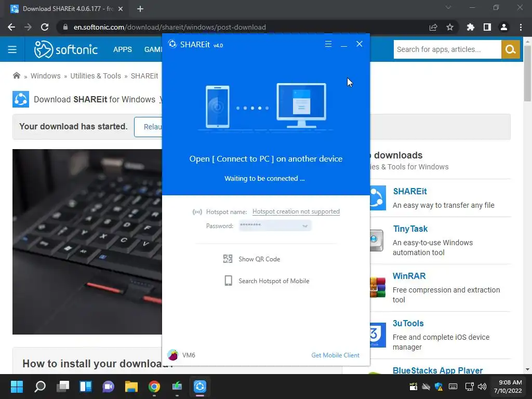
Task: Click the Show QR Code icon
Action: click(x=228, y=259)
